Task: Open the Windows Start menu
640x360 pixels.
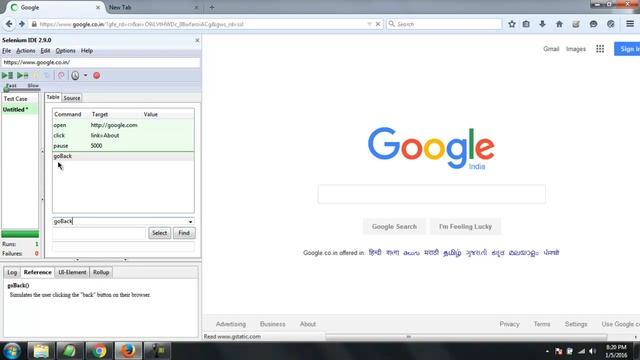Action: (x=12, y=351)
